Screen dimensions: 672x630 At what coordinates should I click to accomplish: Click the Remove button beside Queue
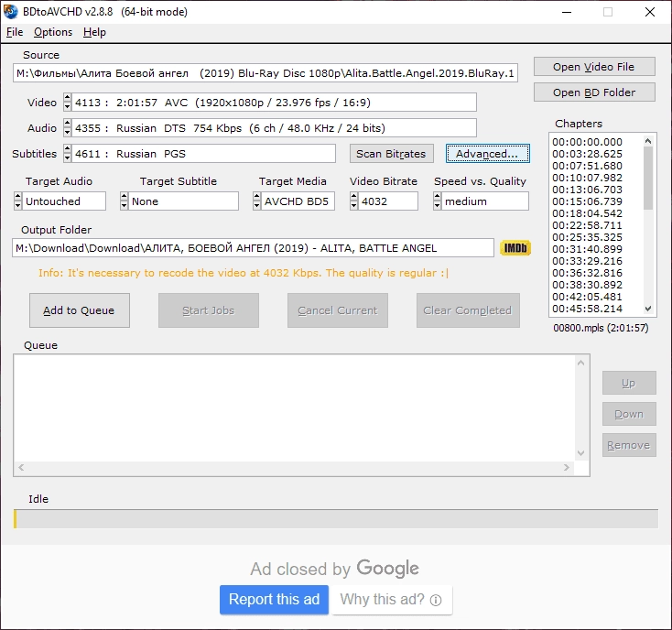coord(629,445)
